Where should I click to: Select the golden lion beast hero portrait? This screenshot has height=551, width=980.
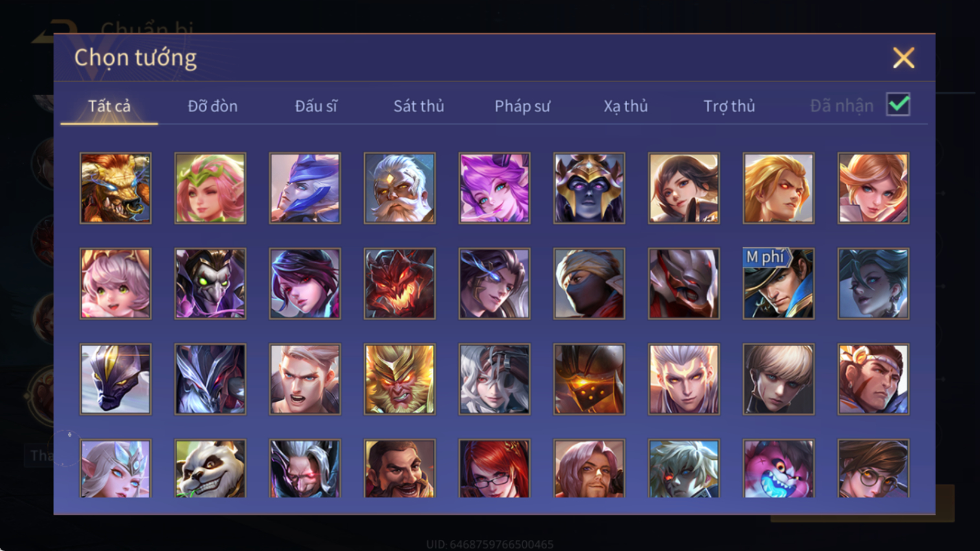(115, 188)
